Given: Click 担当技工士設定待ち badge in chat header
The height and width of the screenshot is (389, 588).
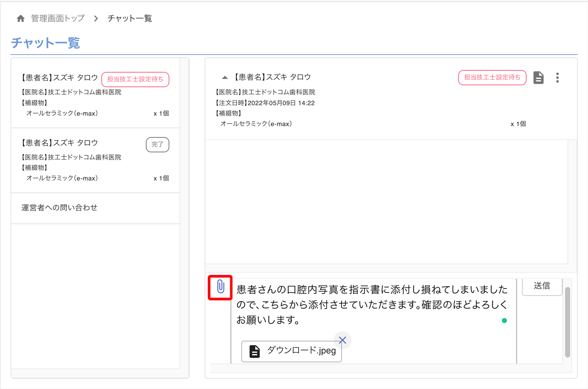Looking at the screenshot, I should tap(492, 78).
